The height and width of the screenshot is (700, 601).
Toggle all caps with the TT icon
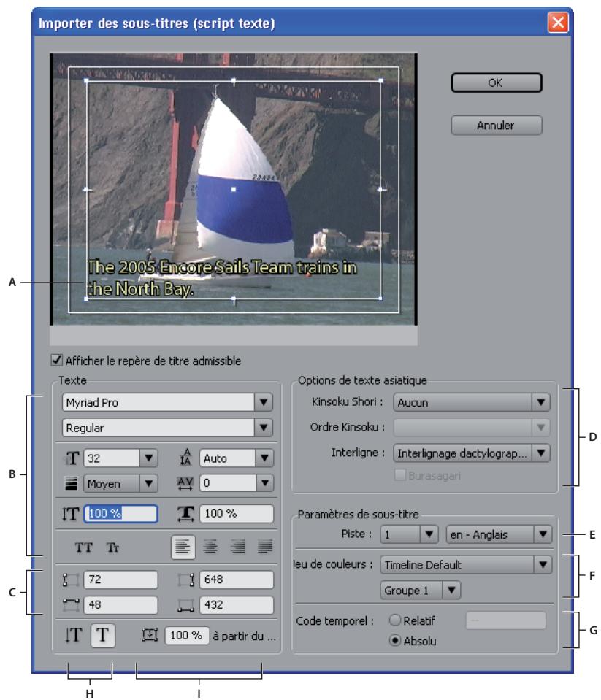[x=84, y=547]
